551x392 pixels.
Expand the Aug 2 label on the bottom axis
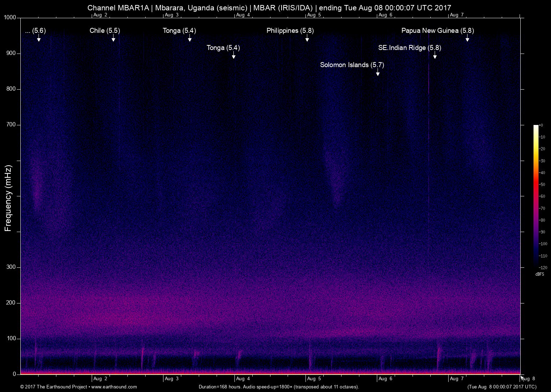[100, 378]
